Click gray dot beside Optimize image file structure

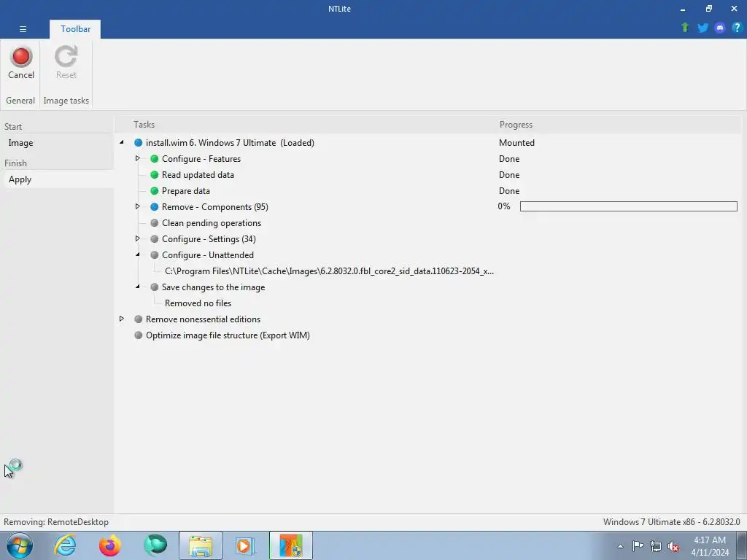(x=138, y=335)
